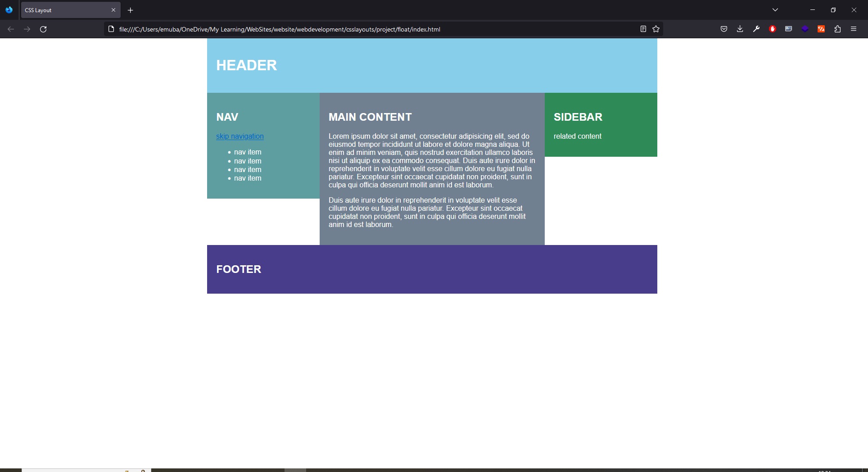
Task: Switch to the CSS Layout tab
Action: [x=71, y=10]
